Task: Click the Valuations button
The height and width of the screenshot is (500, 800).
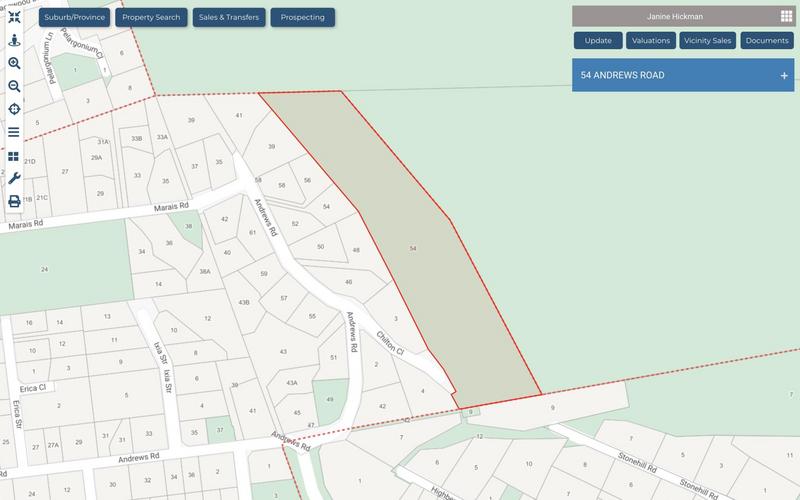Action: 650,41
